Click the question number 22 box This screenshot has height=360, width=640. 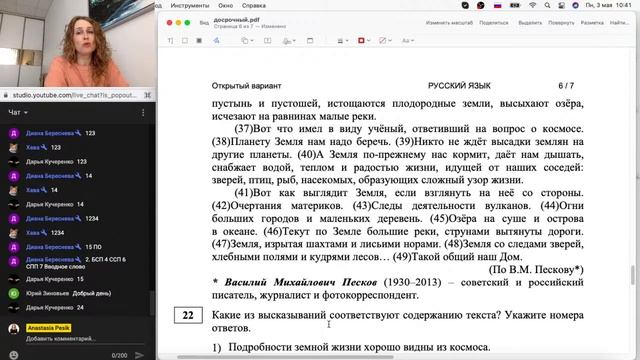click(x=188, y=315)
